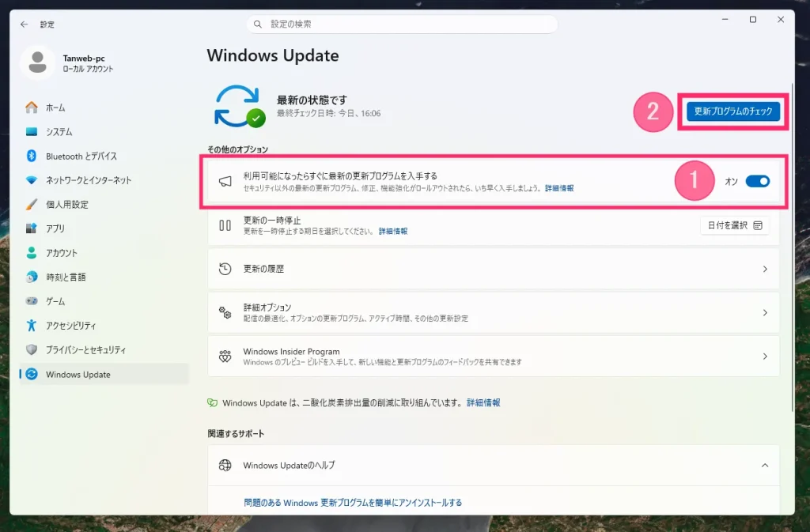Click the gears icon for 詳細オプション
Viewport: 810px width, 532px height.
tap(225, 312)
